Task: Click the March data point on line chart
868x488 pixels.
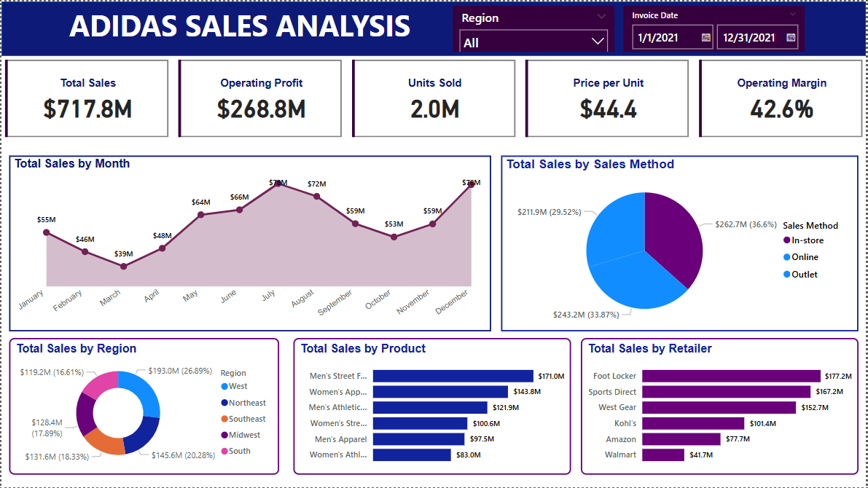Action: pos(123,267)
